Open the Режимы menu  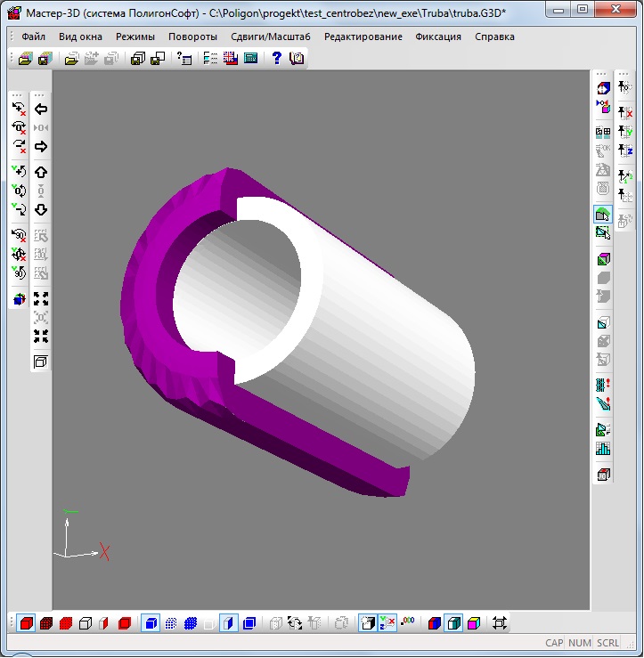(x=135, y=37)
